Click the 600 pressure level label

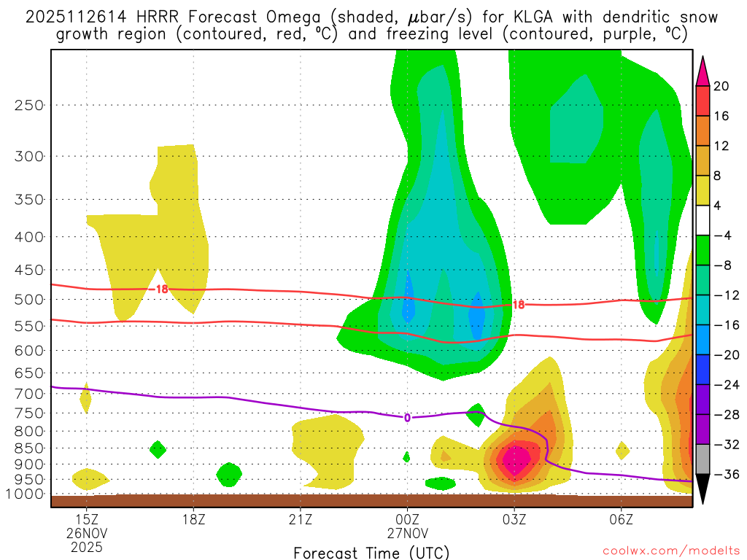pyautogui.click(x=29, y=351)
